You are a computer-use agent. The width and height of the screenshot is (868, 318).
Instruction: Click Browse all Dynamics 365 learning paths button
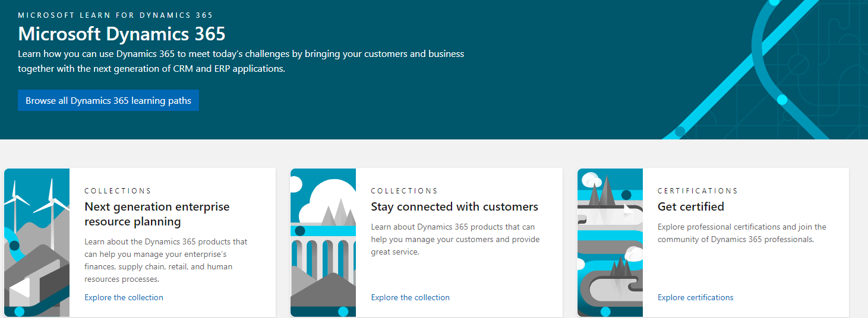pos(108,101)
